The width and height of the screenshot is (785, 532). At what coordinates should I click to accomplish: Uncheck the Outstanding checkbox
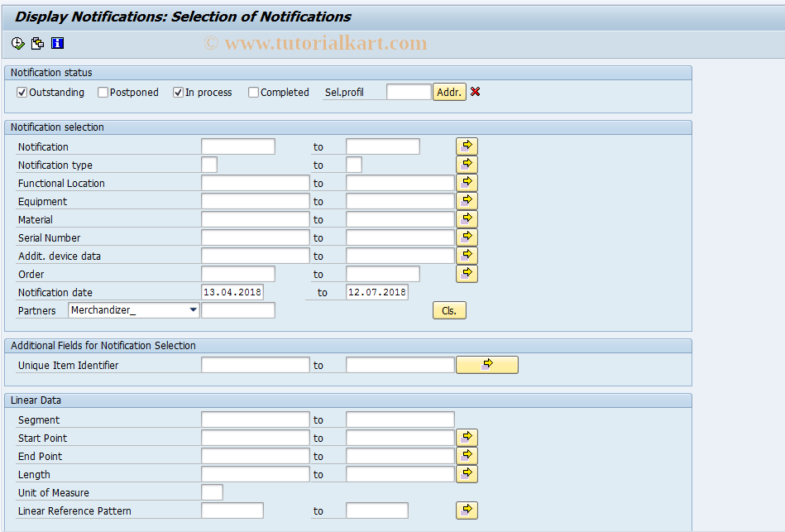click(22, 92)
